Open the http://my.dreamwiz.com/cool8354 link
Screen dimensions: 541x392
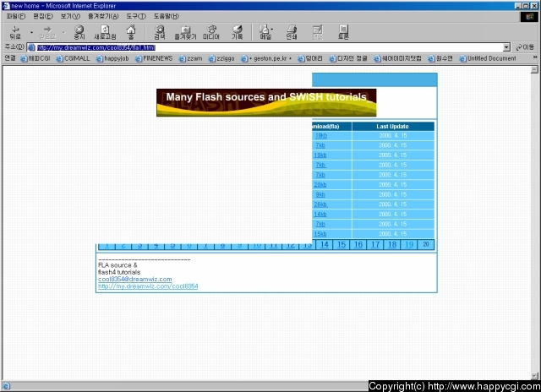pos(148,286)
